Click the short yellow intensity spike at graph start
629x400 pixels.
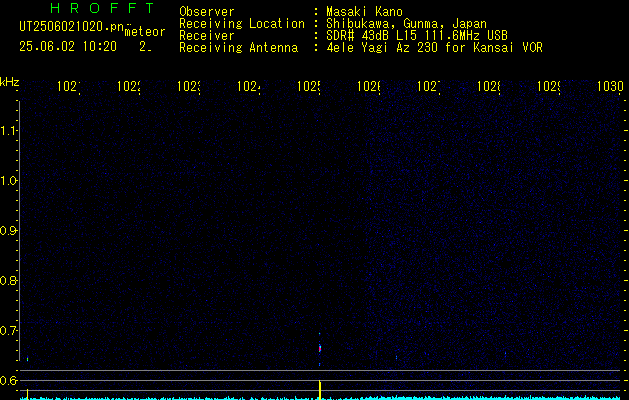[27, 394]
